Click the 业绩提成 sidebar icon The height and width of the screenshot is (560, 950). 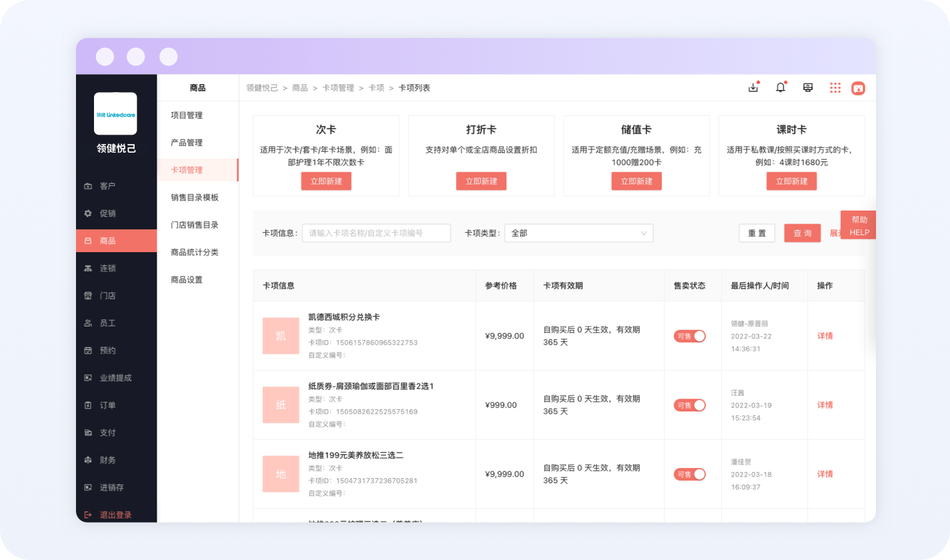88,378
